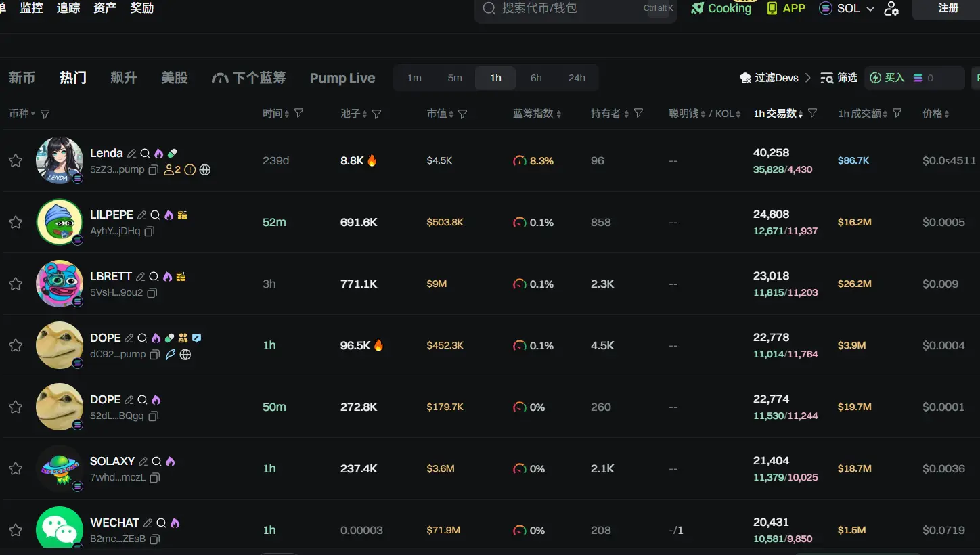Star the DOPE dC92...pump row
The width and height of the screenshot is (980, 555).
tap(16, 345)
